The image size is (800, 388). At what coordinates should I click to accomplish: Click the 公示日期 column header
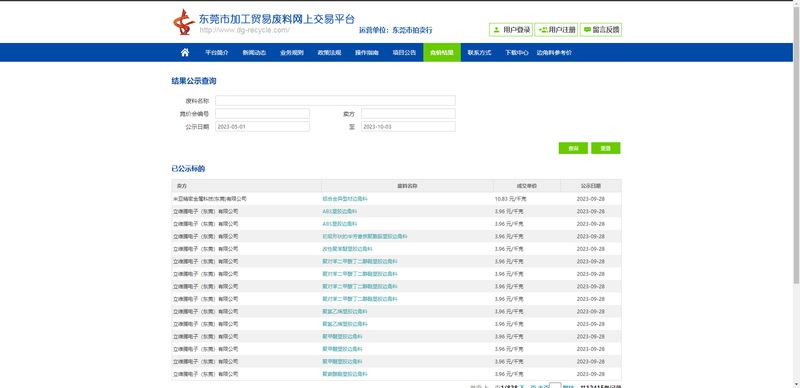pos(591,186)
